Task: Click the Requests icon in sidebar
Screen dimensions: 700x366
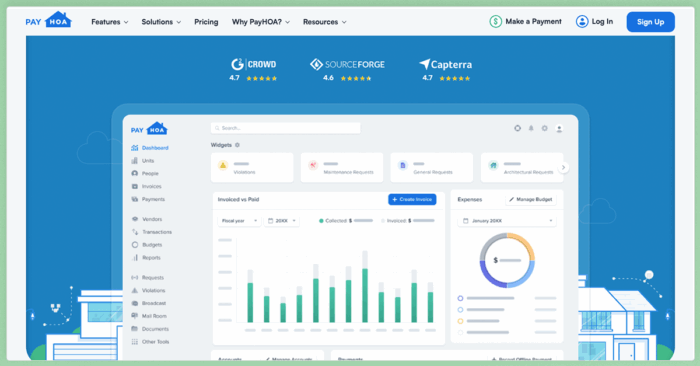Action: pyautogui.click(x=134, y=278)
